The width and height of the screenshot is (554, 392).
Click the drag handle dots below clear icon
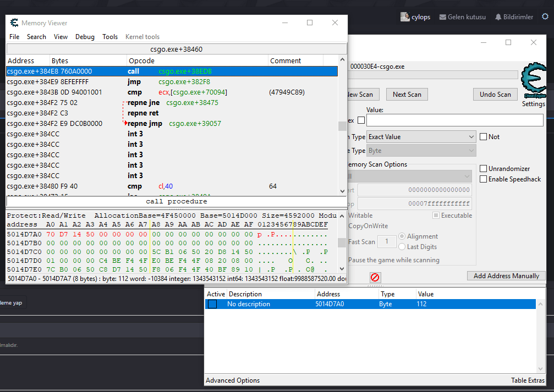click(375, 285)
